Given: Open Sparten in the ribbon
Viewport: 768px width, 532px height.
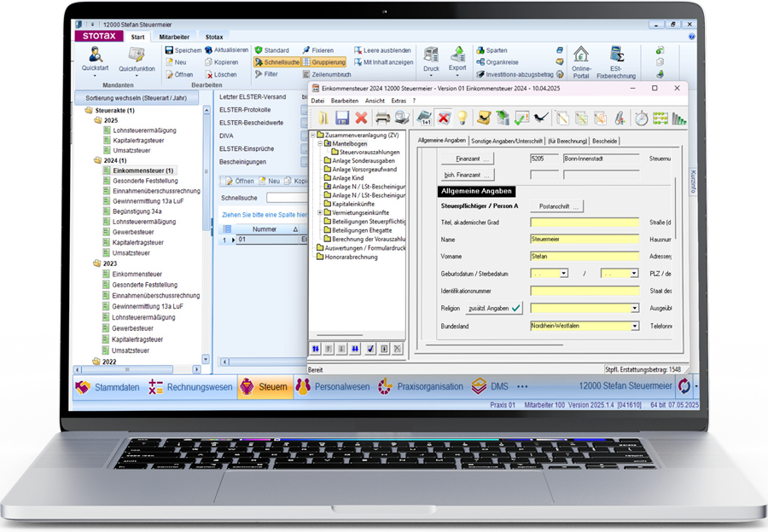Looking at the screenshot, I should 492,50.
